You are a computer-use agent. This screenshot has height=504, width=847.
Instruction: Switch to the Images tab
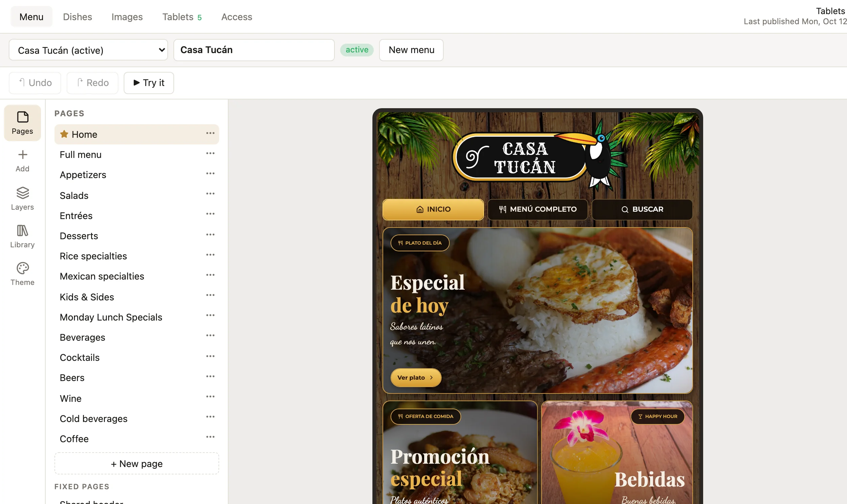[x=127, y=17]
